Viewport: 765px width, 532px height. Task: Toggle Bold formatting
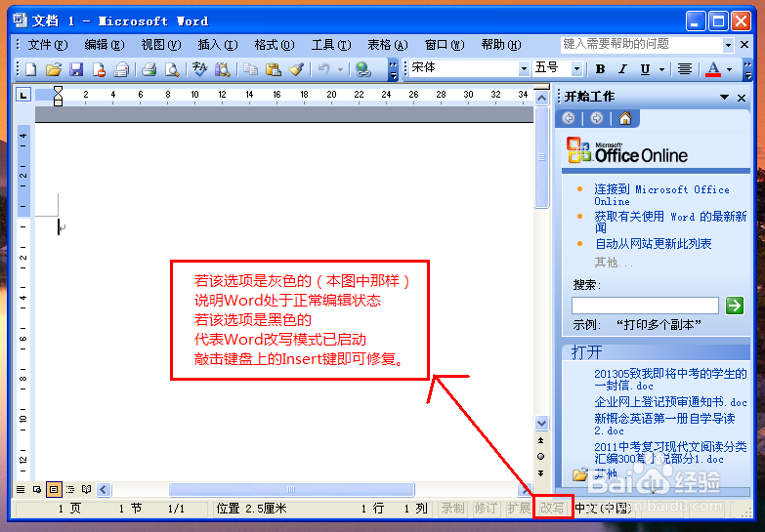coord(600,69)
